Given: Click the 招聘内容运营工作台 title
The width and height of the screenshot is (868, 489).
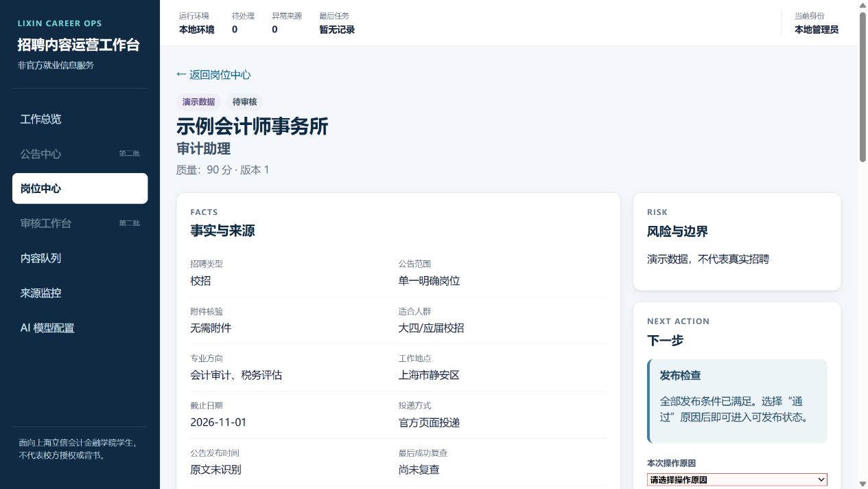Looking at the screenshot, I should [79, 45].
